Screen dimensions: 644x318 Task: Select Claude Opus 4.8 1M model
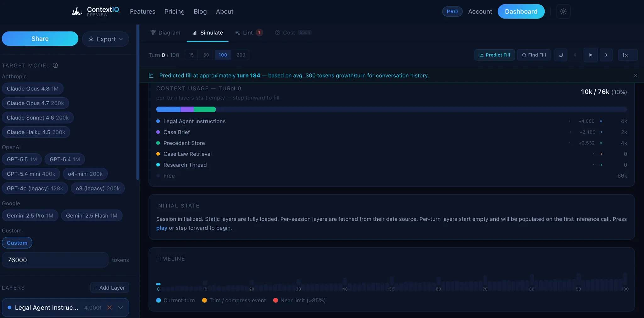pos(33,89)
